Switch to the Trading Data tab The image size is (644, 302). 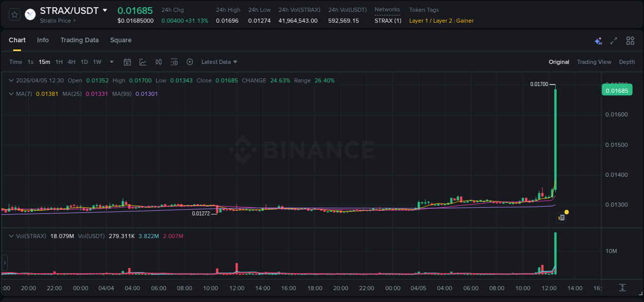(x=79, y=40)
